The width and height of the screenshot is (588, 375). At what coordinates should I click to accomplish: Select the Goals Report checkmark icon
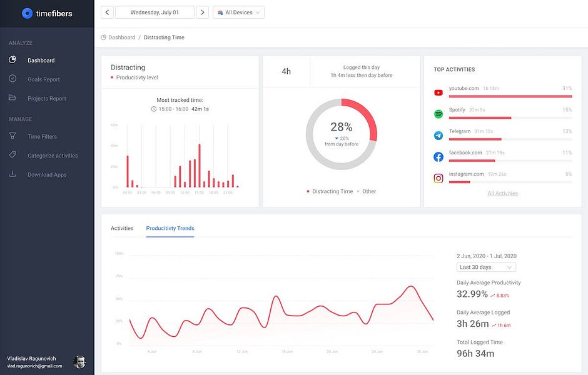point(13,79)
